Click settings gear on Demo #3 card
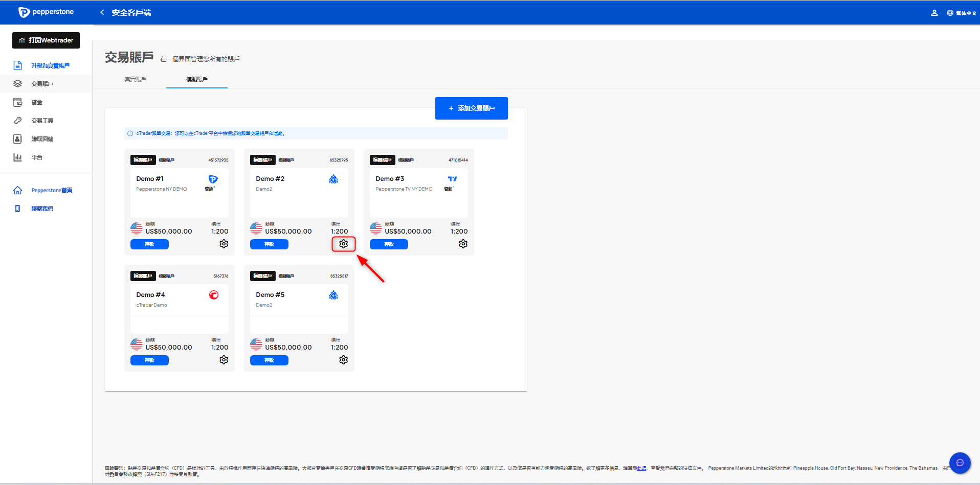This screenshot has height=485, width=980. click(463, 244)
